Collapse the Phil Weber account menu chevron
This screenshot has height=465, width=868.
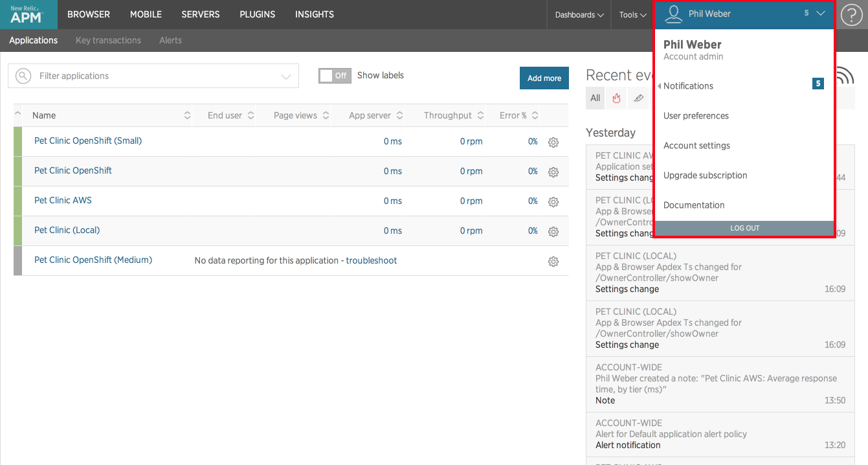pos(821,14)
